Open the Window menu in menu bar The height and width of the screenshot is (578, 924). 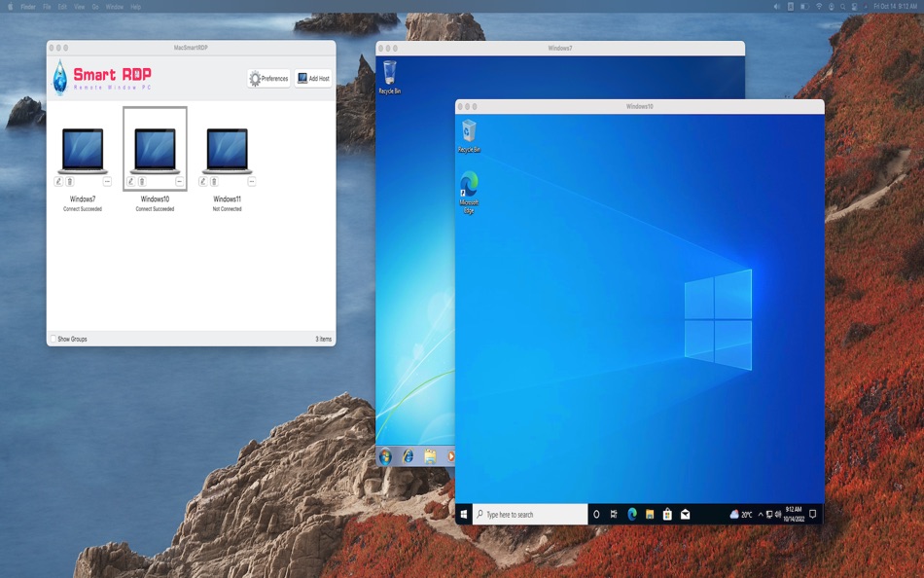click(x=115, y=7)
